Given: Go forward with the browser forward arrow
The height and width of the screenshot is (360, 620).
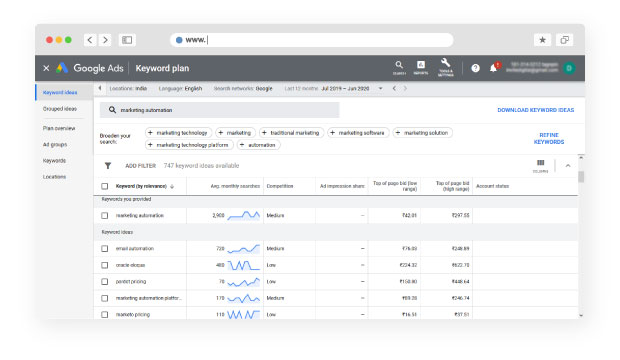Looking at the screenshot, I should tap(105, 40).
